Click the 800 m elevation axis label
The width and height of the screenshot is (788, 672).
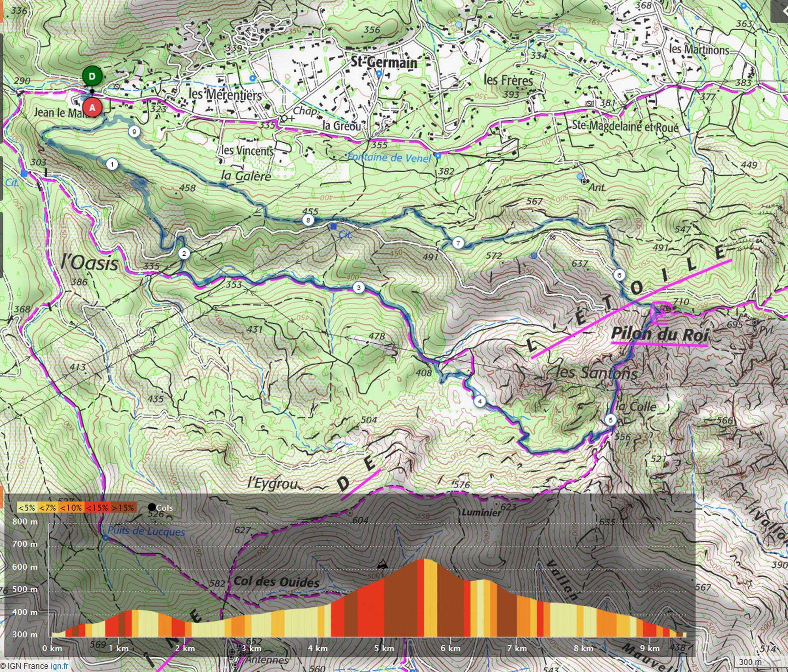tap(25, 521)
